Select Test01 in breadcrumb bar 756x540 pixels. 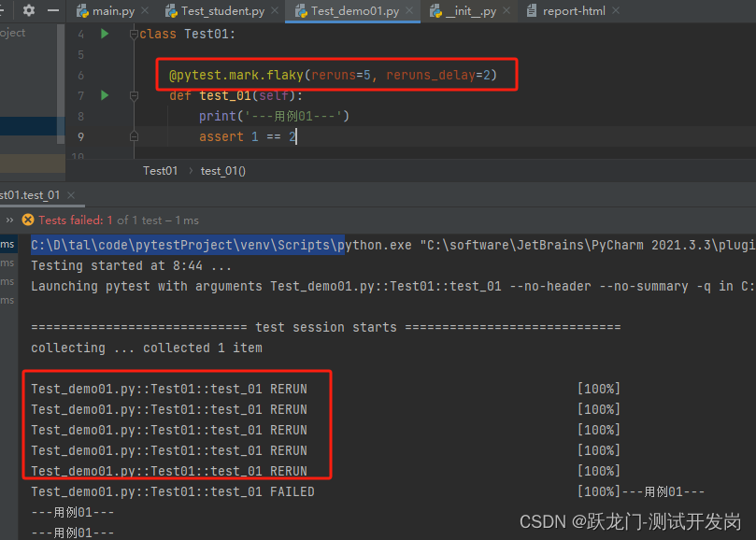click(x=160, y=171)
